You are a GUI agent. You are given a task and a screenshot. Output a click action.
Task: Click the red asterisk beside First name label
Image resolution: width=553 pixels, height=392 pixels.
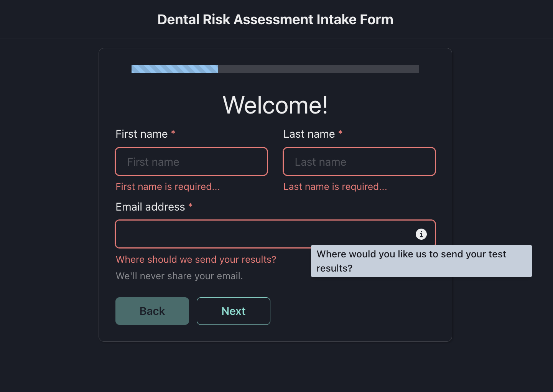173,133
